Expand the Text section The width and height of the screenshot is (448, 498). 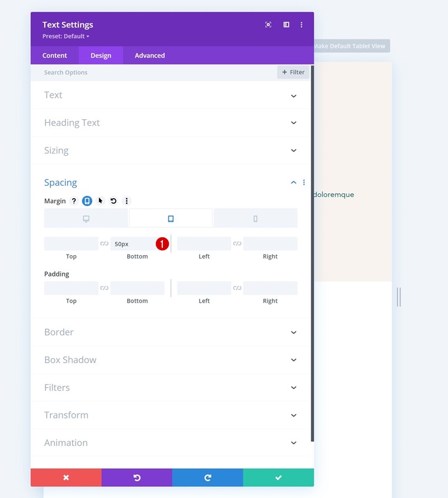coord(170,95)
